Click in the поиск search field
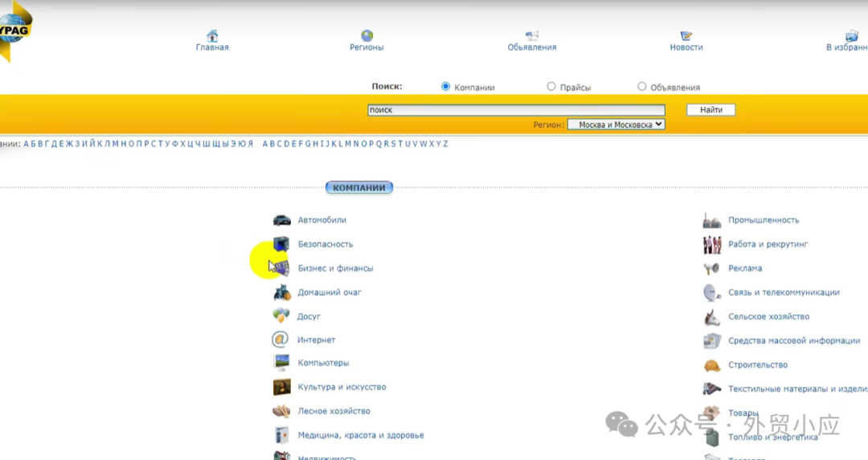The width and height of the screenshot is (868, 460). [517, 109]
